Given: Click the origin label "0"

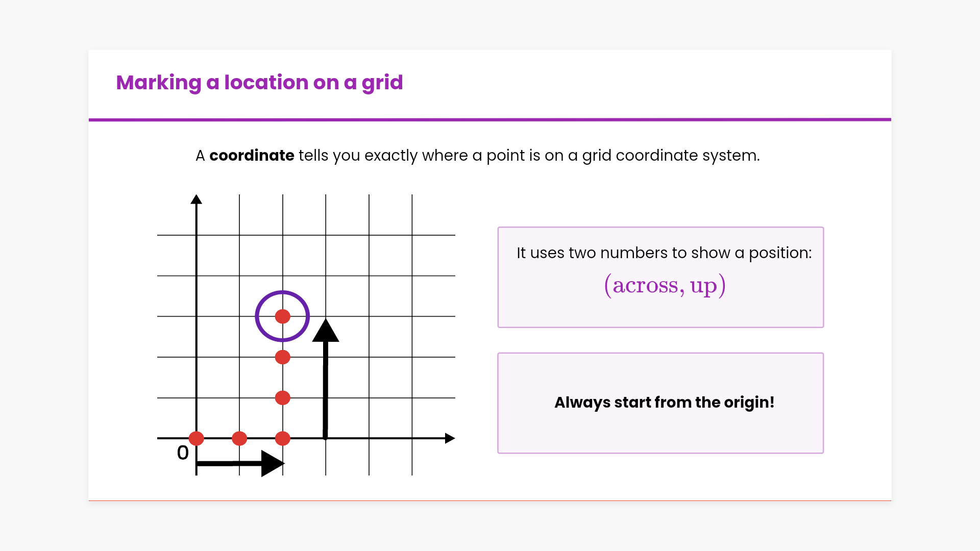Looking at the screenshot, I should 183,453.
